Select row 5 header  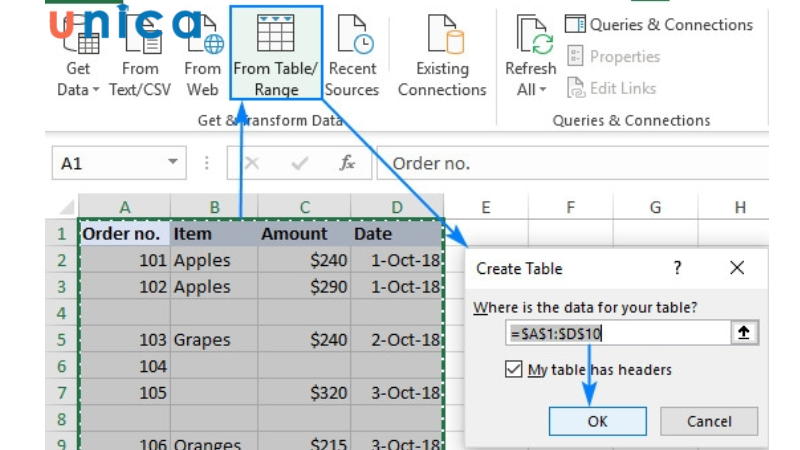(61, 340)
